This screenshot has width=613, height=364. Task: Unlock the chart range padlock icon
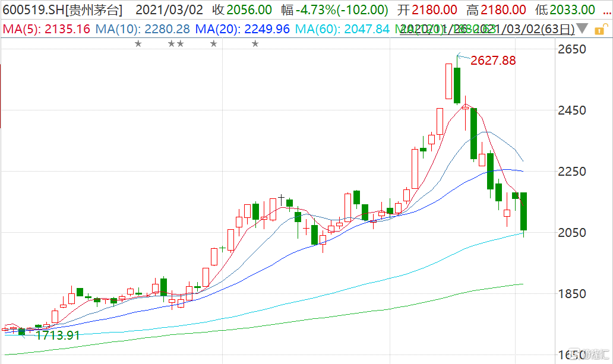(x=601, y=29)
